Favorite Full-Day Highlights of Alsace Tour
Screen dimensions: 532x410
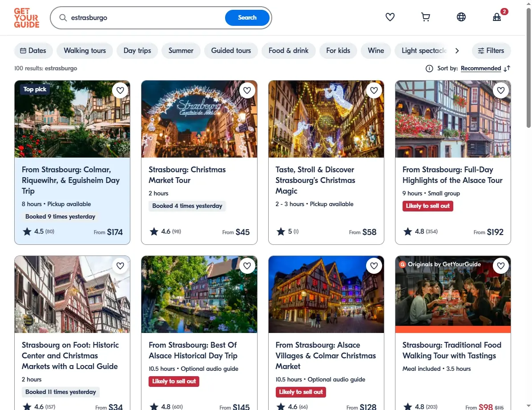point(501,90)
